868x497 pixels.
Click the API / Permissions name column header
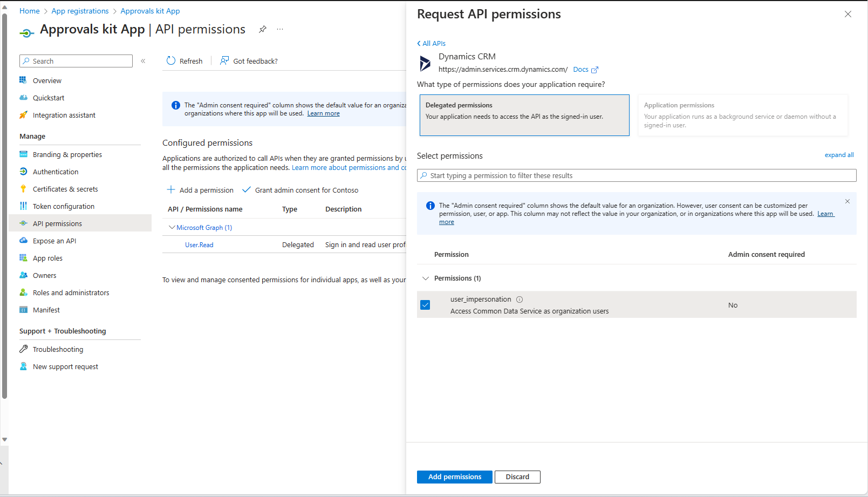(x=205, y=209)
